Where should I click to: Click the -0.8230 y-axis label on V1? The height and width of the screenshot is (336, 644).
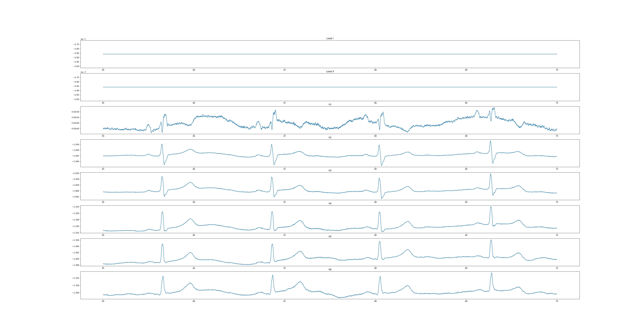point(75,112)
